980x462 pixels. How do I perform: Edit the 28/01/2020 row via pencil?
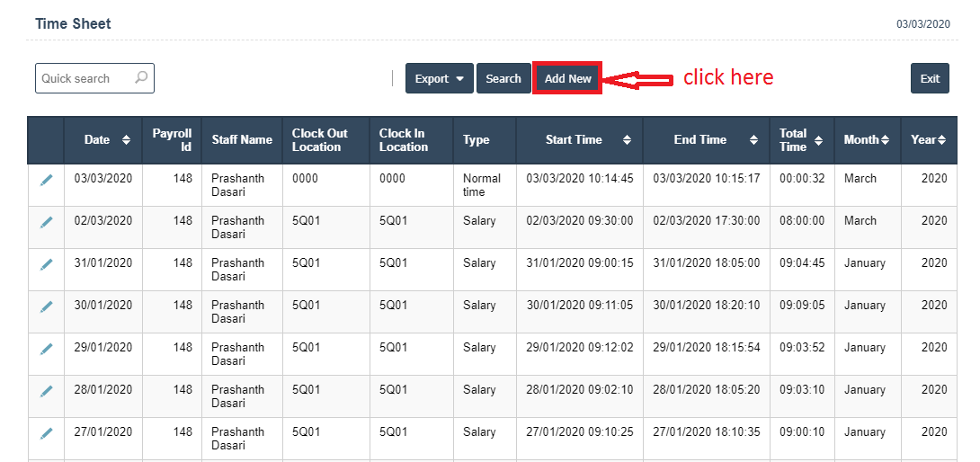tap(47, 391)
